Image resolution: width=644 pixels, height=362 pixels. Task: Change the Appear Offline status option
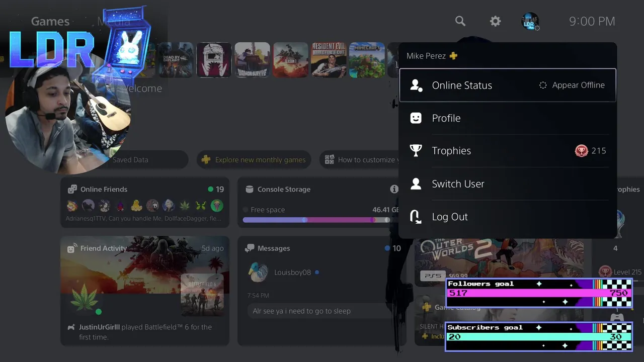point(572,85)
